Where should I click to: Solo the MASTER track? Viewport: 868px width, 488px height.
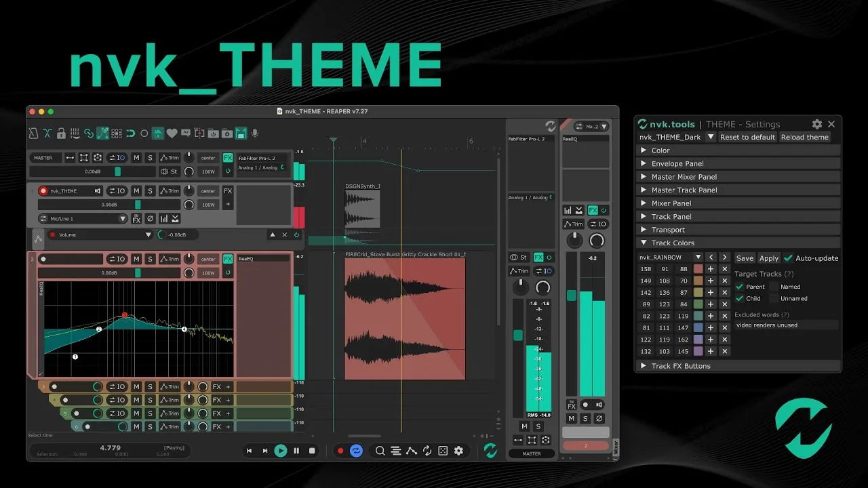click(150, 158)
